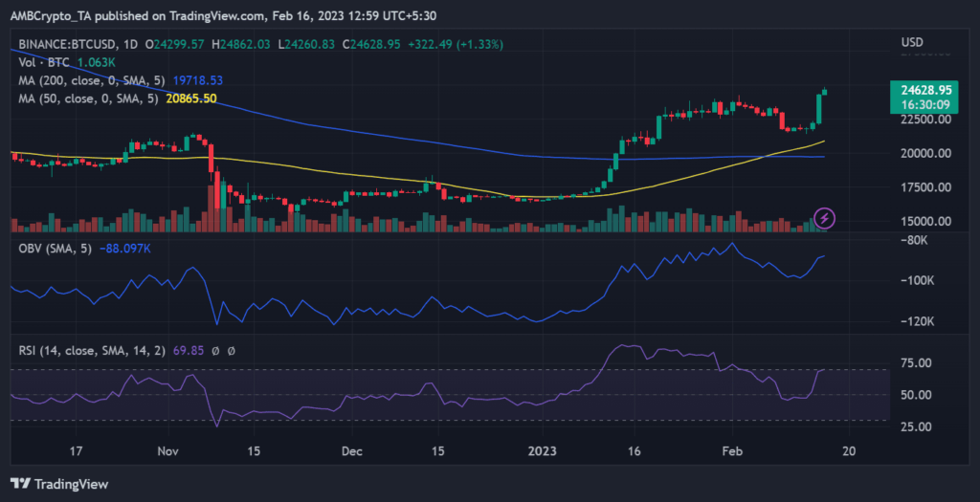Click the purple lightning bolt icon

[824, 218]
